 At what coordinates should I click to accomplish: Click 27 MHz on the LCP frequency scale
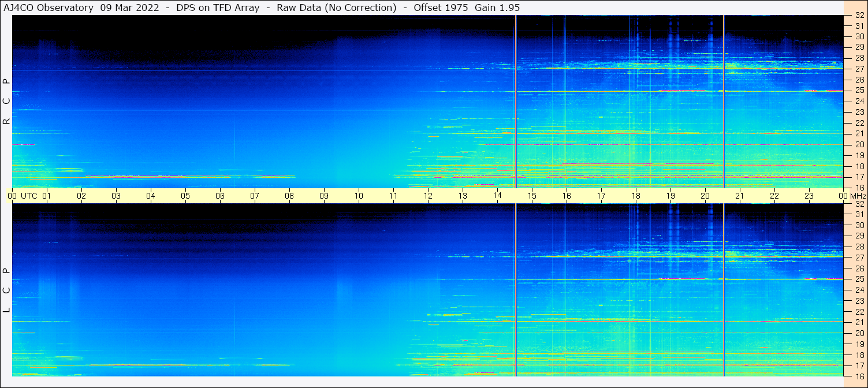pyautogui.click(x=859, y=258)
